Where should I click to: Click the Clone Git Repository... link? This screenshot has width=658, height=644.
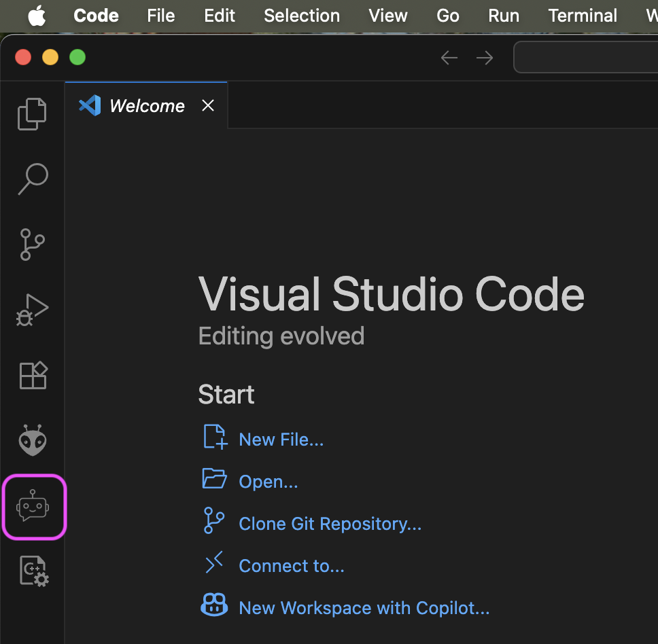pos(330,524)
